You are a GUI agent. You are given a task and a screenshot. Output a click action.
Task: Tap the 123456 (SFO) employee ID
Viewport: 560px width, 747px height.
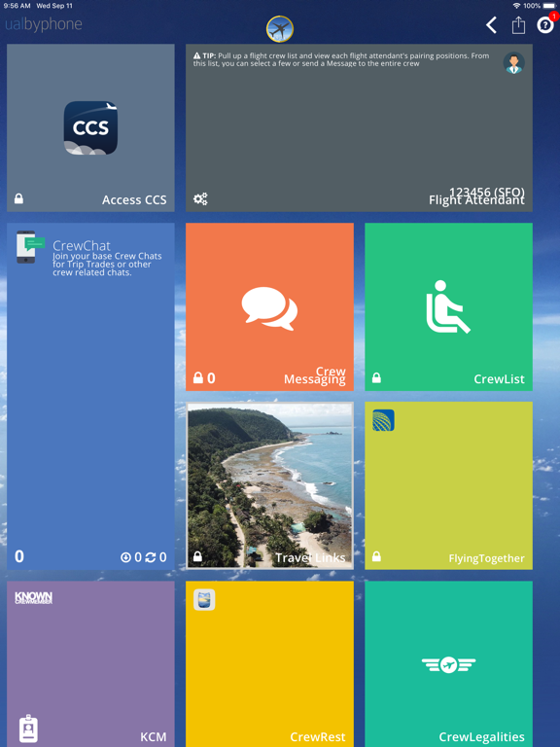pyautogui.click(x=487, y=192)
